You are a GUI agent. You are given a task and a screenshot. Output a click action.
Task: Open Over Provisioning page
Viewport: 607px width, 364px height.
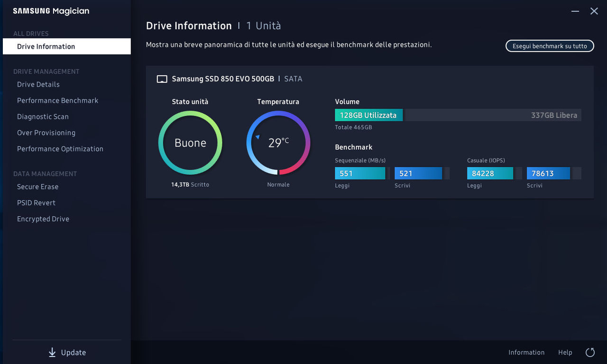pyautogui.click(x=46, y=133)
